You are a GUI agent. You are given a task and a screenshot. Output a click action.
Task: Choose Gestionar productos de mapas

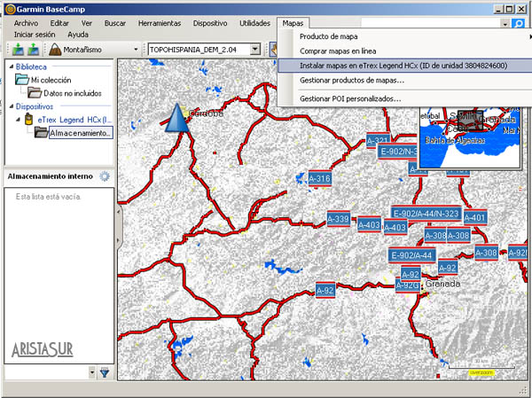click(x=404, y=81)
